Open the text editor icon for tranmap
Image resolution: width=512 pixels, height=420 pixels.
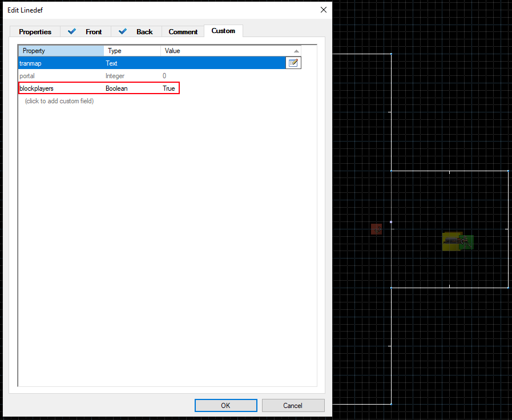click(293, 63)
